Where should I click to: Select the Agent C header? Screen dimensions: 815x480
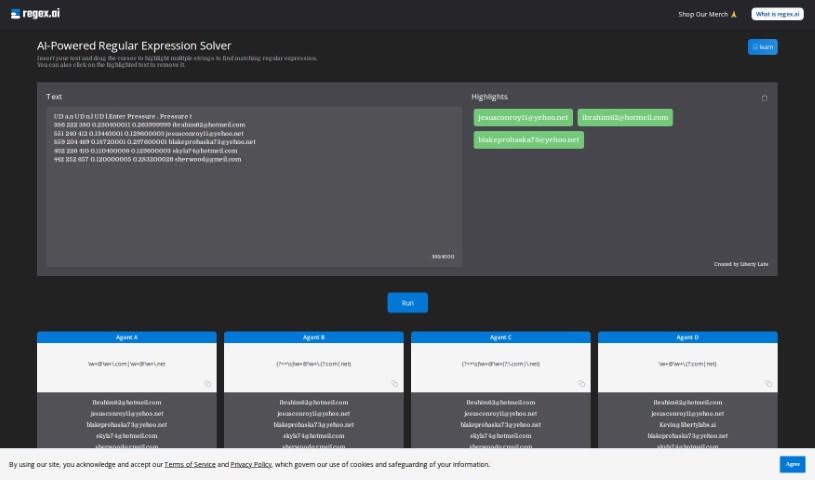(501, 338)
